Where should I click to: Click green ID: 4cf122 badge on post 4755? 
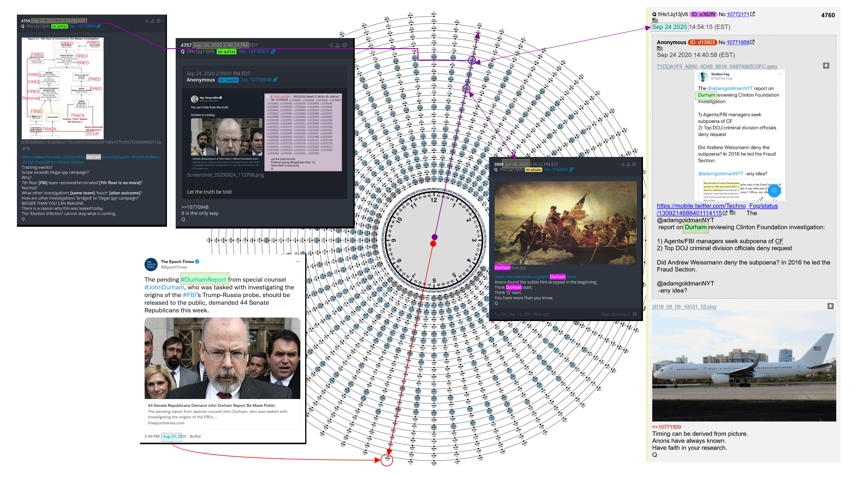point(60,26)
